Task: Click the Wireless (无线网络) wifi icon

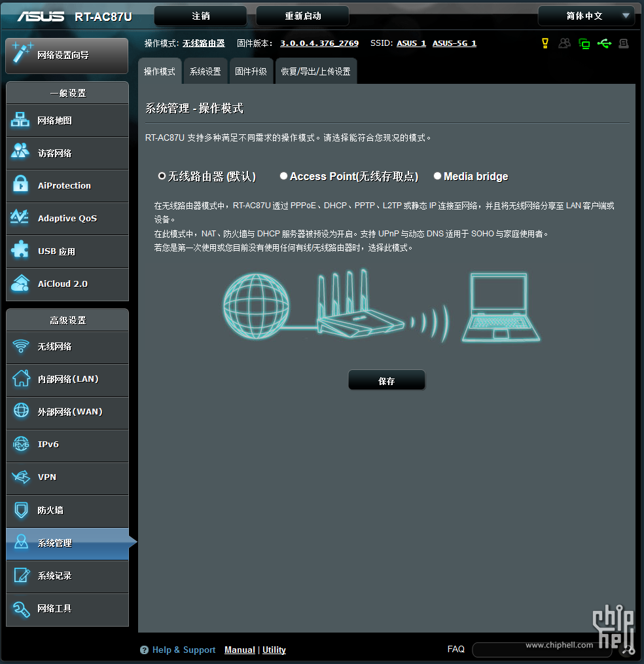Action: pyautogui.click(x=21, y=346)
